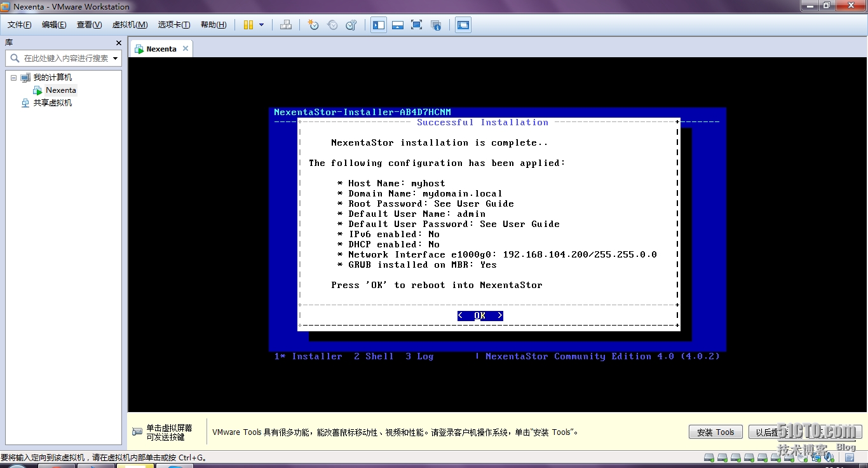Open the 文件(F) menu

click(x=20, y=25)
